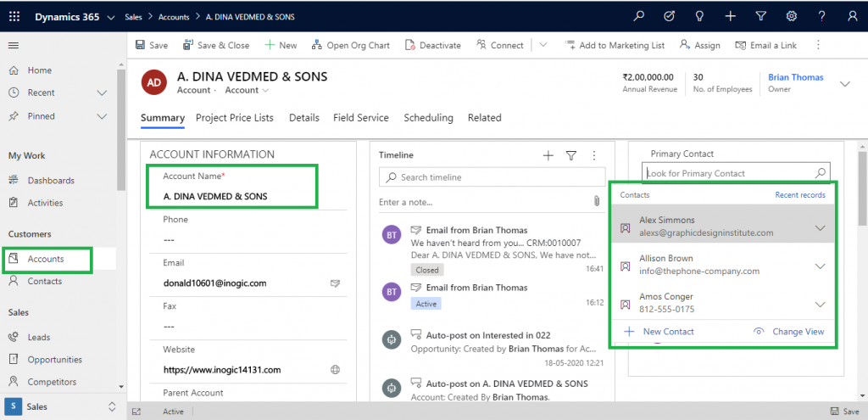Click the email send icon beside Email
Screen dimensions: 868x420
click(335, 283)
